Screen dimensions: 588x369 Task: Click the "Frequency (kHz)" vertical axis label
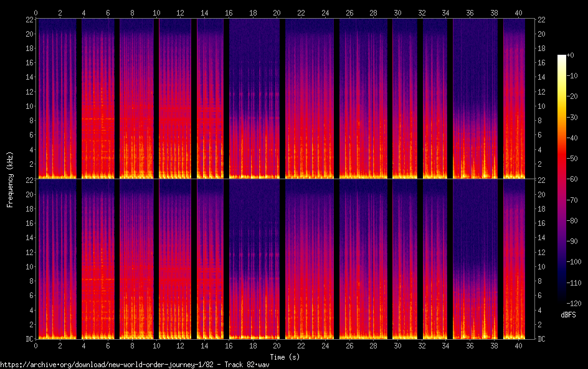(x=10, y=179)
